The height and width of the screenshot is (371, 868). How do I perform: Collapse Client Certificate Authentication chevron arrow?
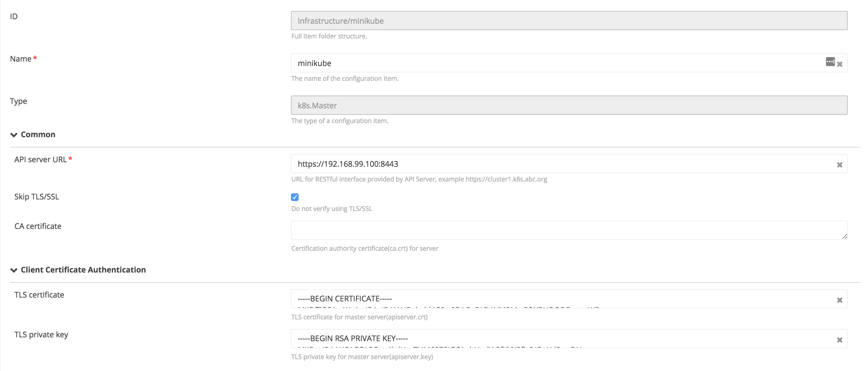pos(14,270)
